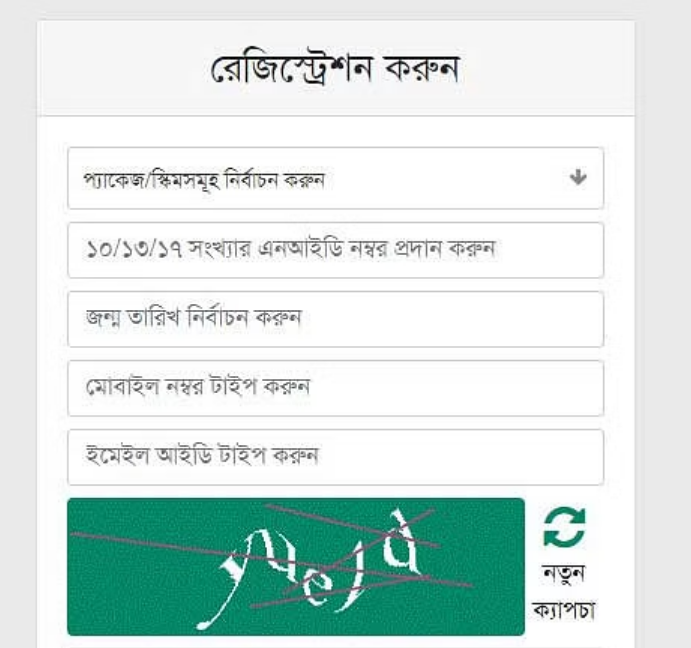The height and width of the screenshot is (648, 691).
Task: Select the জন্ম তারিখ নির্বাচন করুন field
Action: coord(336,319)
